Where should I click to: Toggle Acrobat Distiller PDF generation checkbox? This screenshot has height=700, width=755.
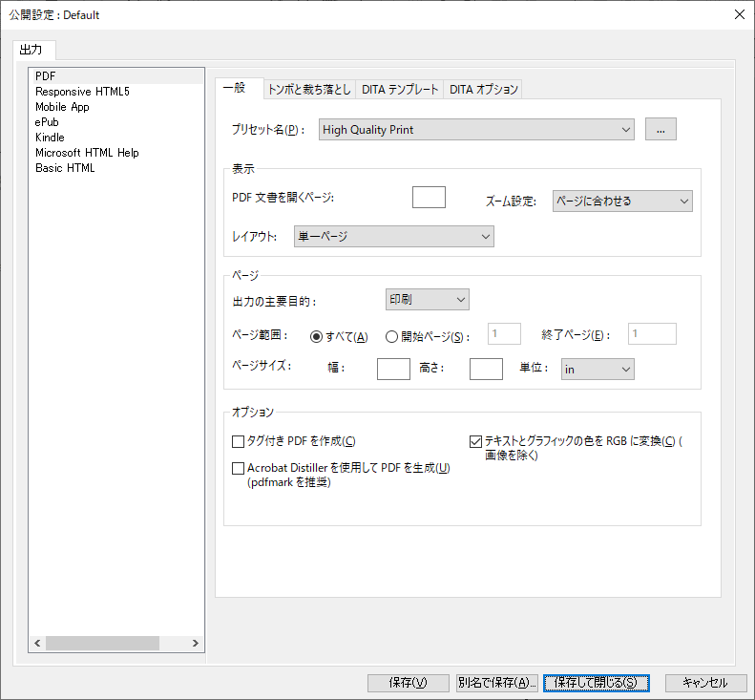[240, 468]
